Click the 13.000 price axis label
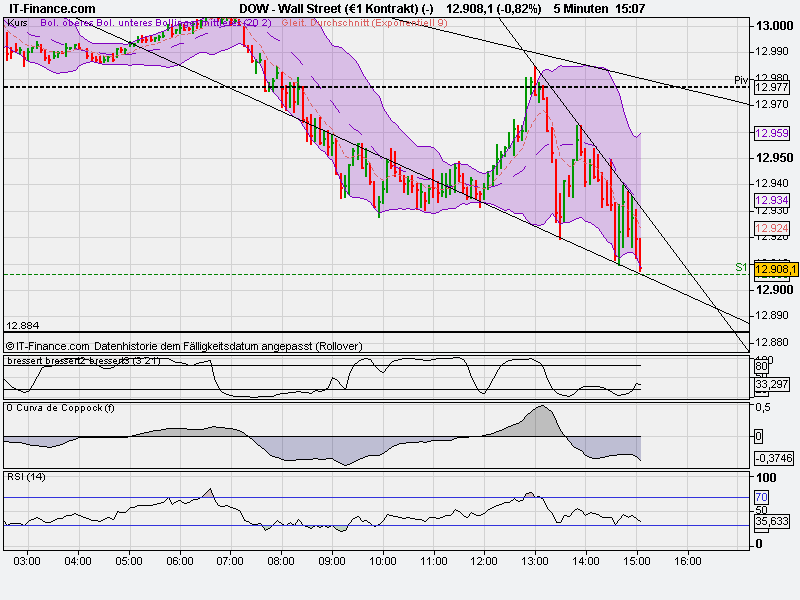The image size is (800, 600). click(x=774, y=26)
